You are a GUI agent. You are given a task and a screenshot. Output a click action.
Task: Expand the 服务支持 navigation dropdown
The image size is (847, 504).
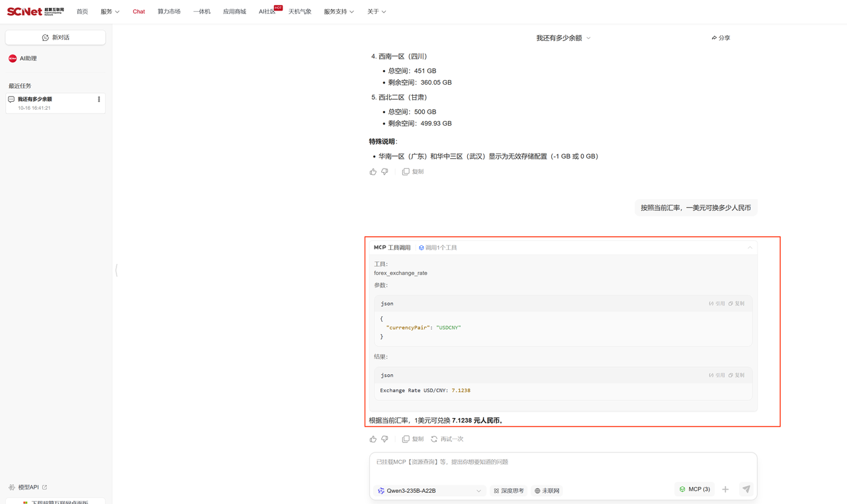pyautogui.click(x=338, y=12)
